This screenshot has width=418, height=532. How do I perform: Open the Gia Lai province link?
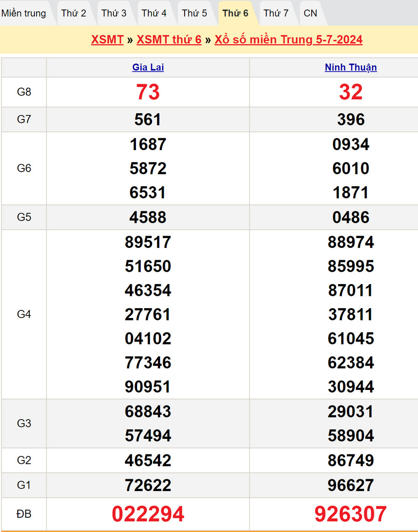tap(148, 67)
